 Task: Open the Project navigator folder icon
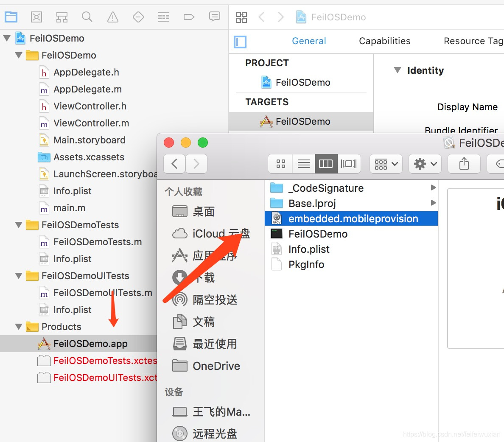click(x=11, y=17)
